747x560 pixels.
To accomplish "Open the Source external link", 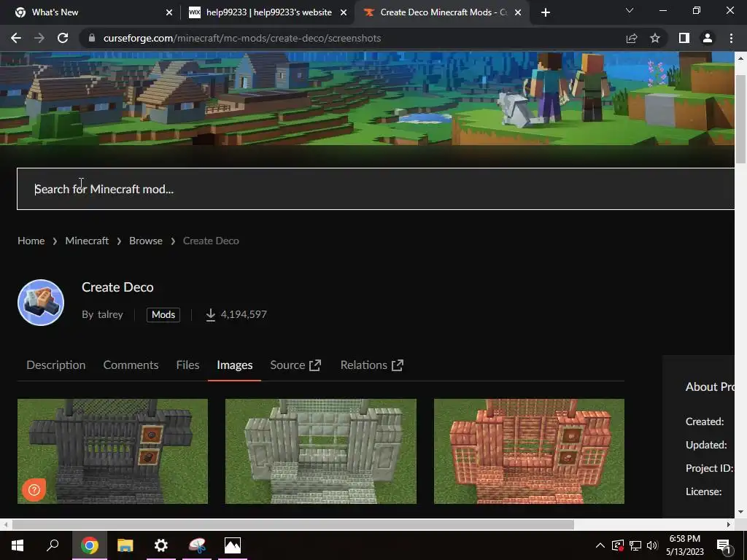I will 295,365.
